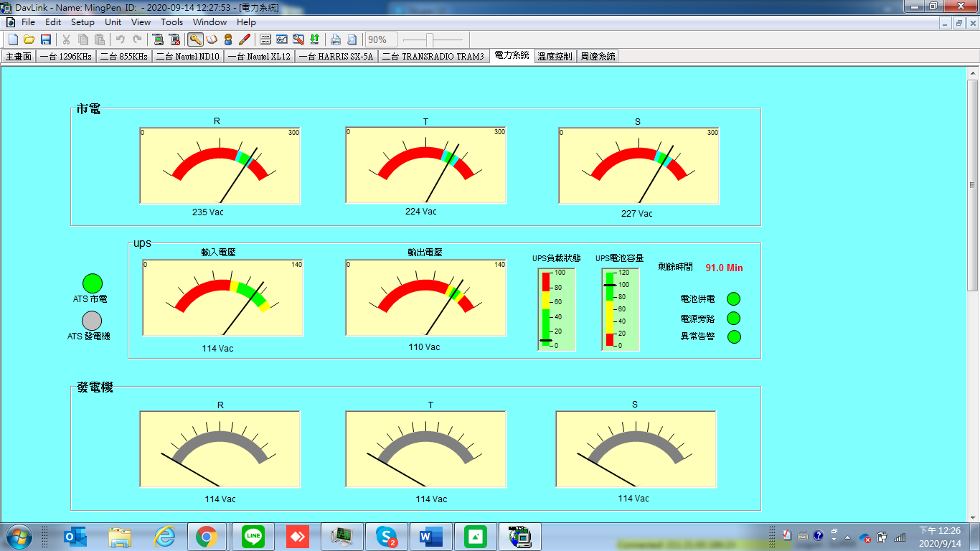Open LINE from the taskbar
Screen dimensions: 980x551
[x=253, y=536]
